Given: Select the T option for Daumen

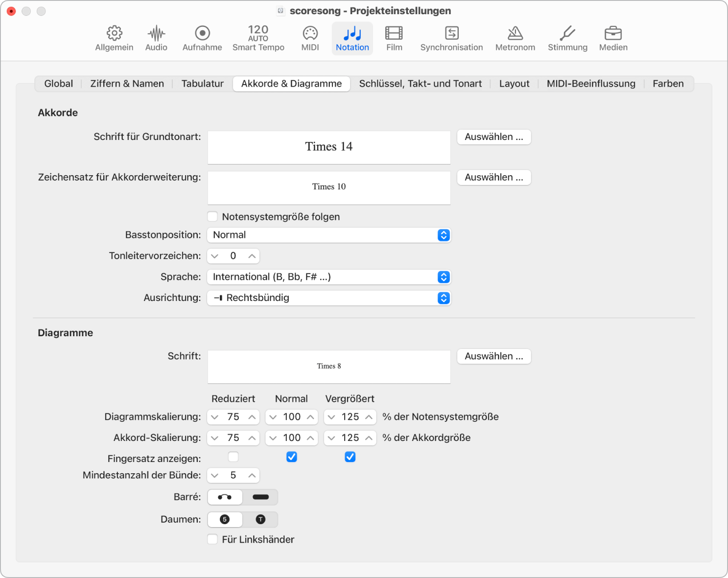Looking at the screenshot, I should [260, 519].
